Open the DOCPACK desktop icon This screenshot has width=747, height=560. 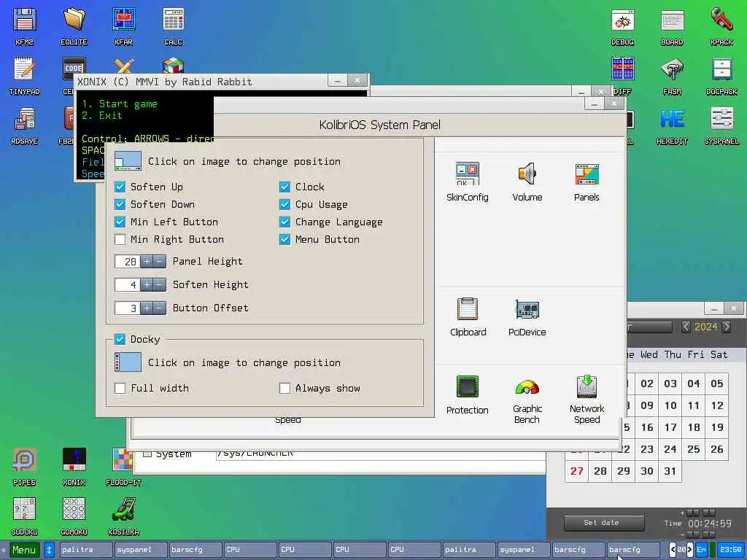[x=721, y=76]
